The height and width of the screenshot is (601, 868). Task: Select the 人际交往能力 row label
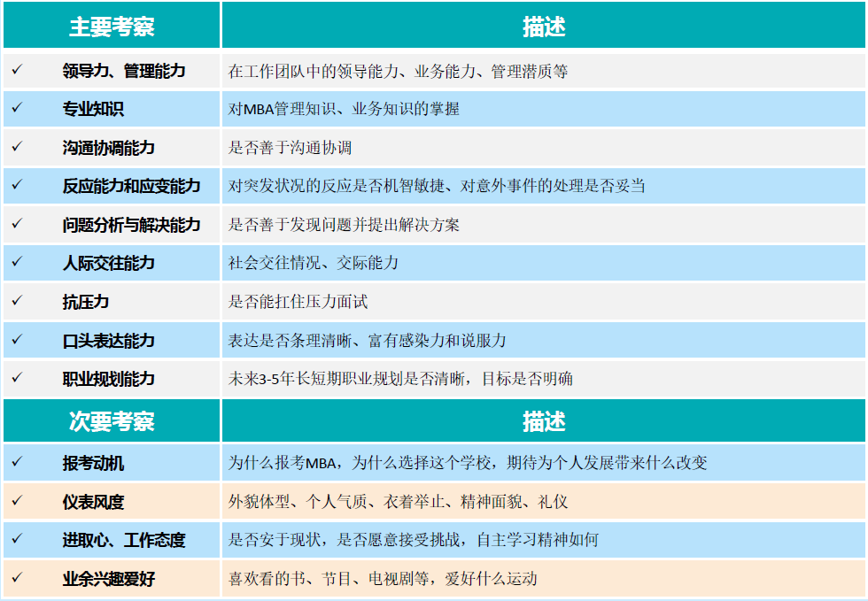point(108,263)
